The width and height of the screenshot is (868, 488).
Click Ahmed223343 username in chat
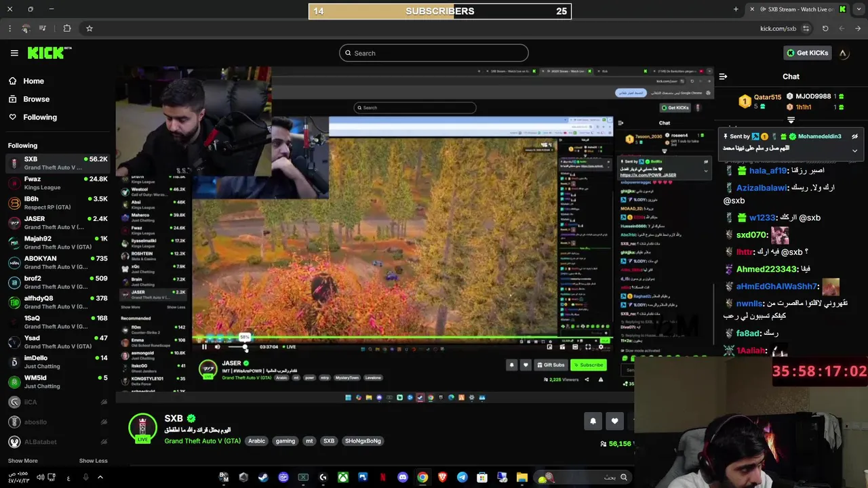coord(766,269)
